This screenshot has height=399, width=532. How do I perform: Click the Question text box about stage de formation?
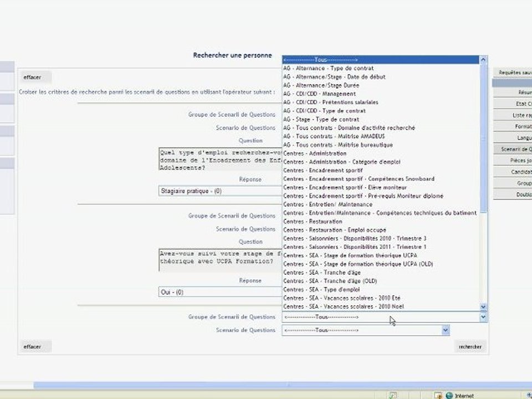[221, 260]
